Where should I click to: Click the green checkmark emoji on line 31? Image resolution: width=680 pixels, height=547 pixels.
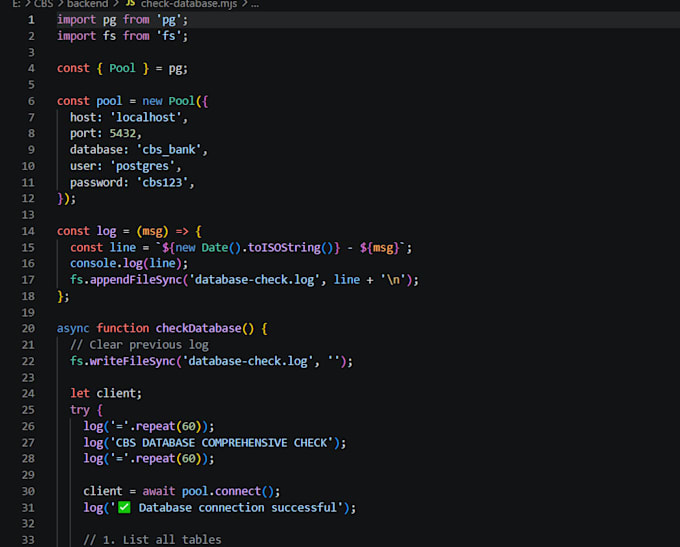124,507
